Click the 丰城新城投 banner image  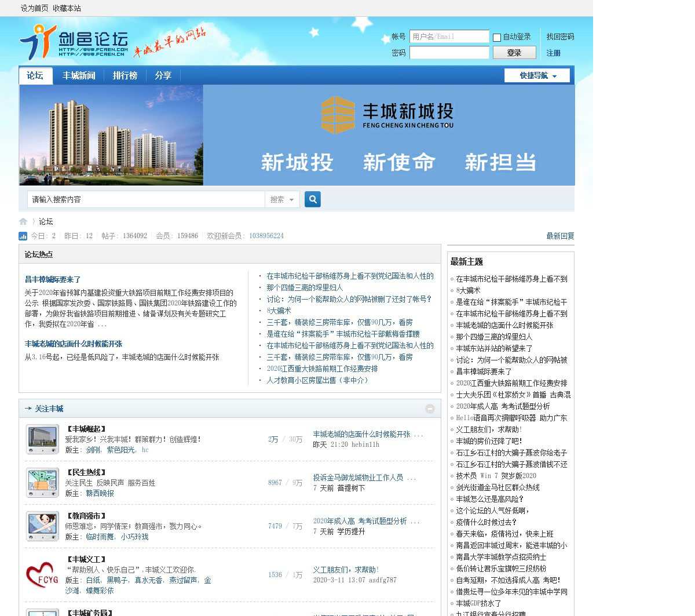click(297, 135)
